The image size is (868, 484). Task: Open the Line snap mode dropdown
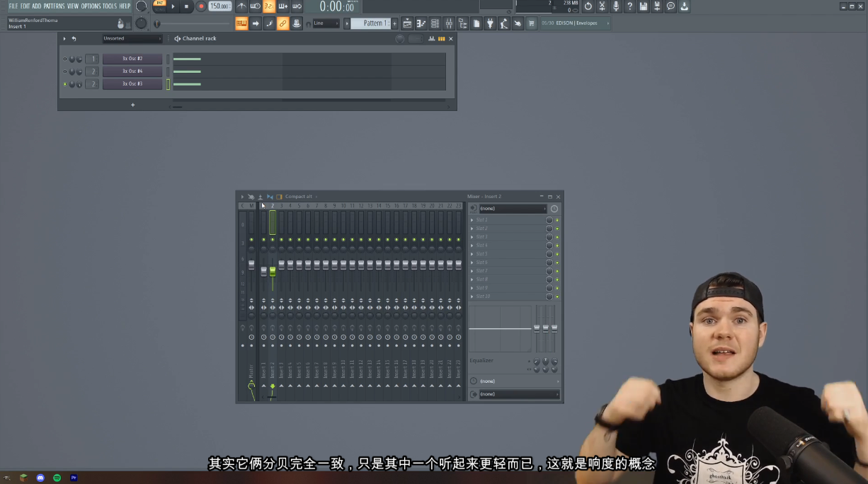tap(326, 23)
